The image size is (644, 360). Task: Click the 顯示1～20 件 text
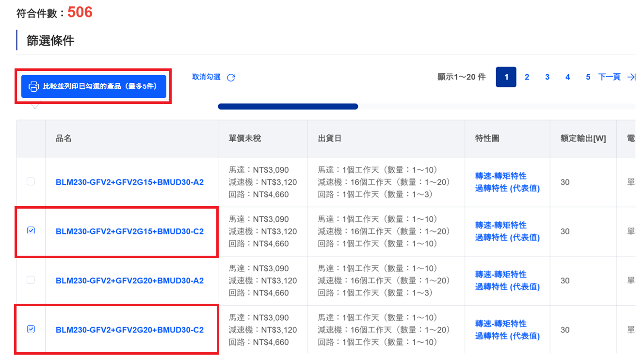click(x=462, y=77)
